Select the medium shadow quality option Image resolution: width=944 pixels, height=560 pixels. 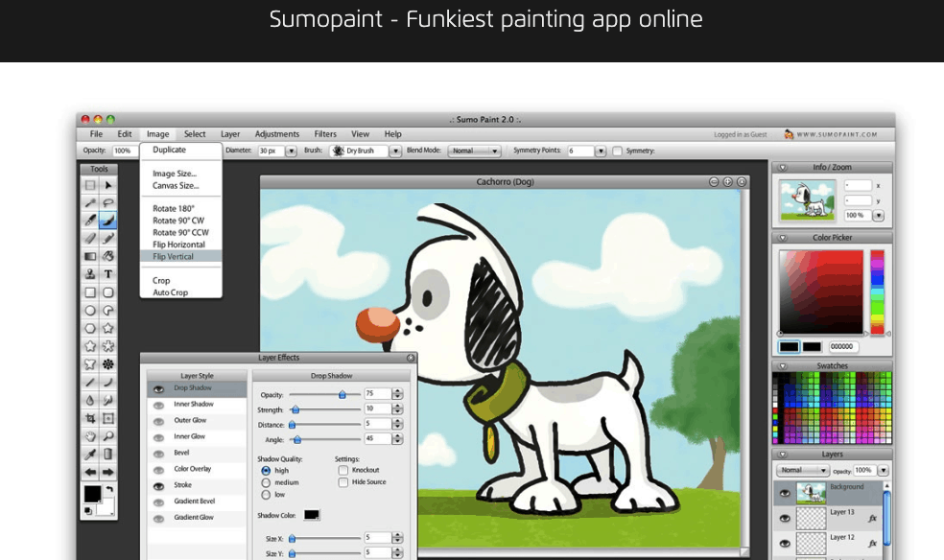click(266, 482)
